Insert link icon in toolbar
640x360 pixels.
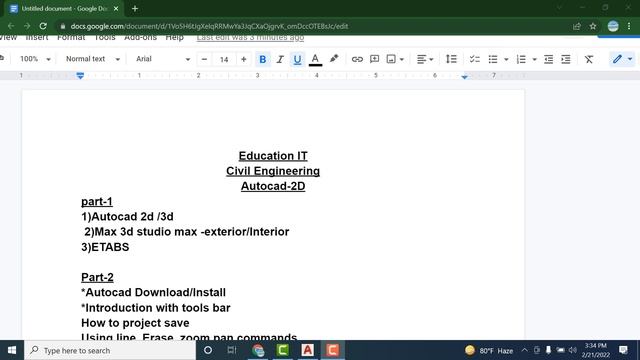(x=357, y=59)
